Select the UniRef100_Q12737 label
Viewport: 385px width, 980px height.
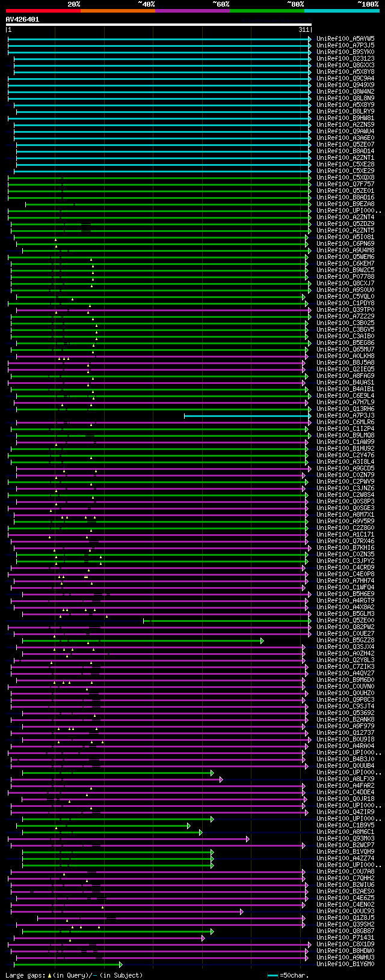345,732
